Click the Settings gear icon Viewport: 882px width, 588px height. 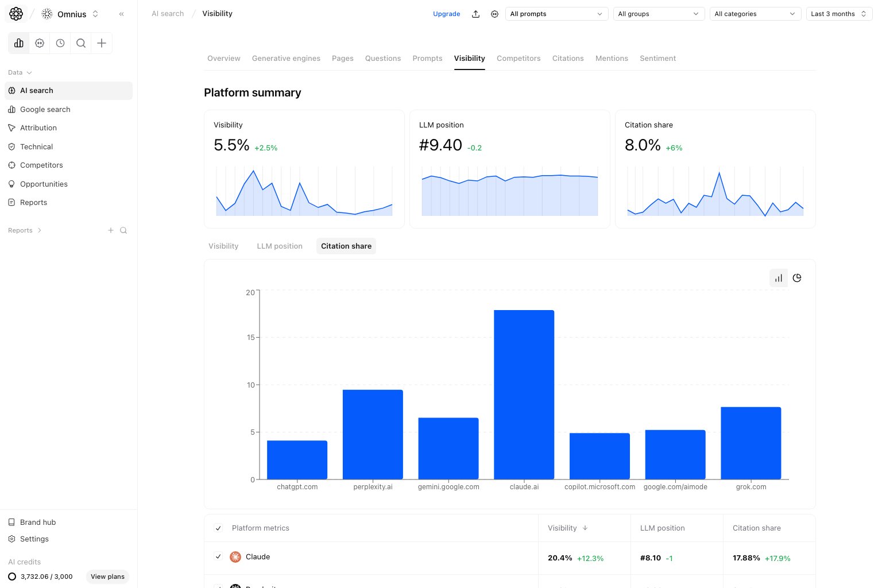pyautogui.click(x=11, y=539)
